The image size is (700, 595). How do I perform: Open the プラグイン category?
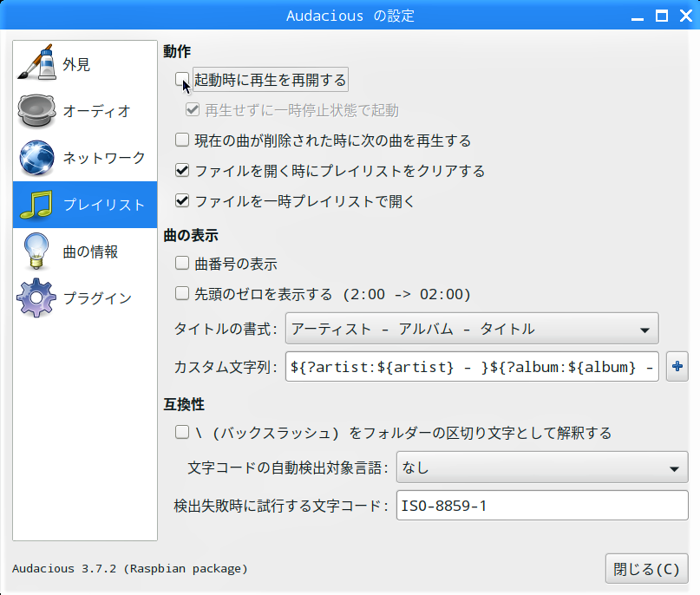[85, 298]
